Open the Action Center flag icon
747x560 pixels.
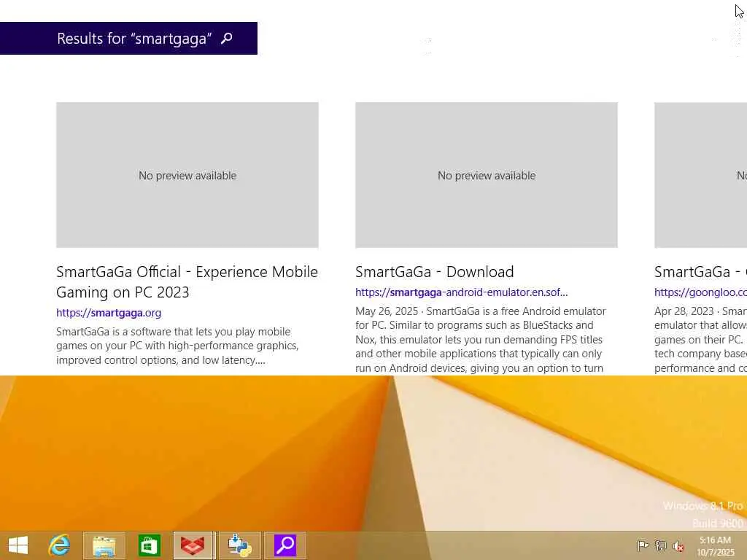click(643, 545)
